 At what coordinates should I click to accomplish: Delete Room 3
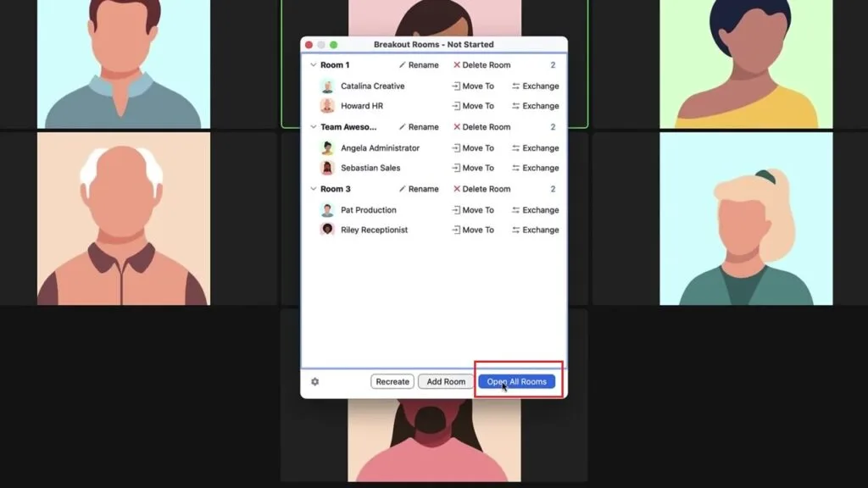click(481, 189)
